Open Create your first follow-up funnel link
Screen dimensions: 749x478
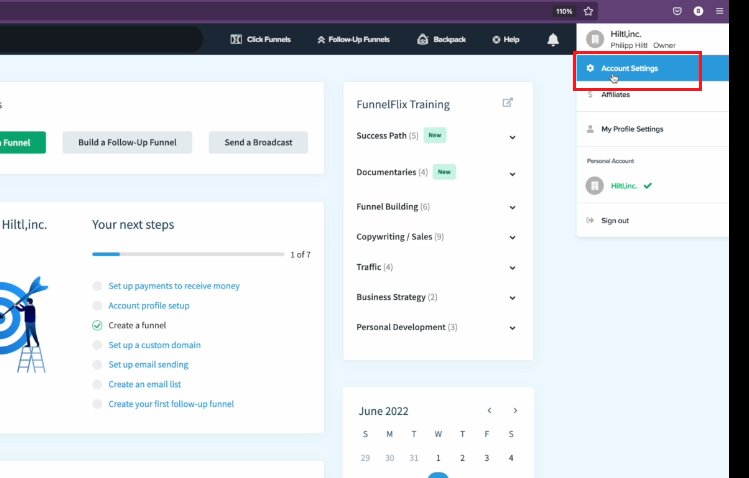point(171,404)
